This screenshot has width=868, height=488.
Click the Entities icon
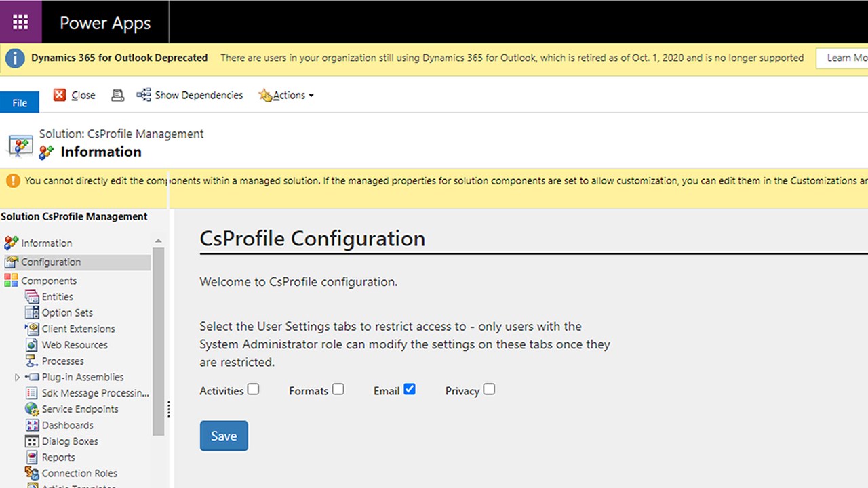32,297
